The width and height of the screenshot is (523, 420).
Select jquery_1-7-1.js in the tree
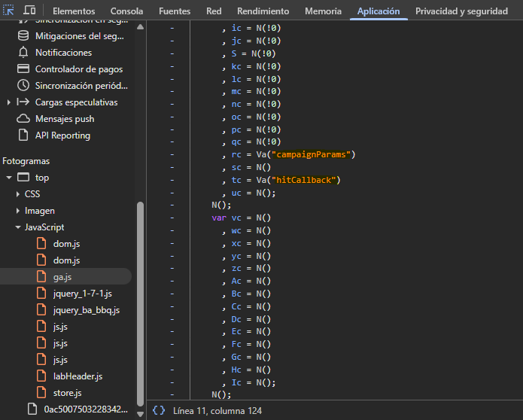pyautogui.click(x=82, y=294)
